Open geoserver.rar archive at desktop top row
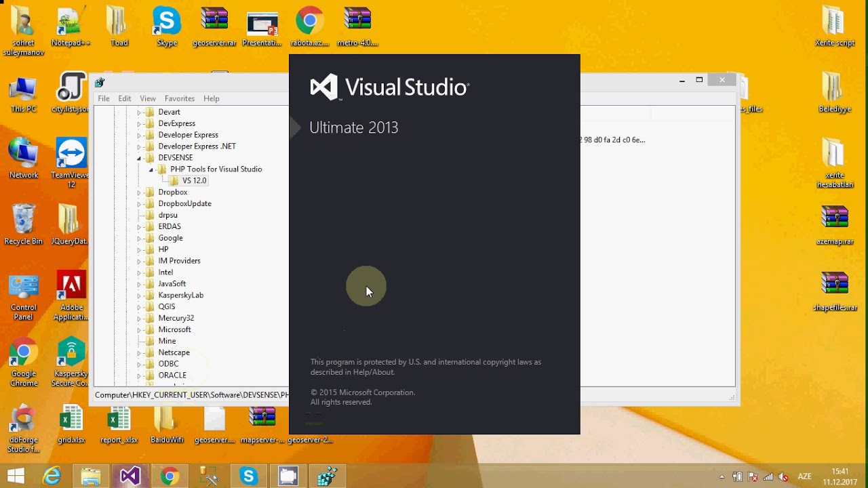Viewport: 868px width, 488px height. click(x=214, y=27)
